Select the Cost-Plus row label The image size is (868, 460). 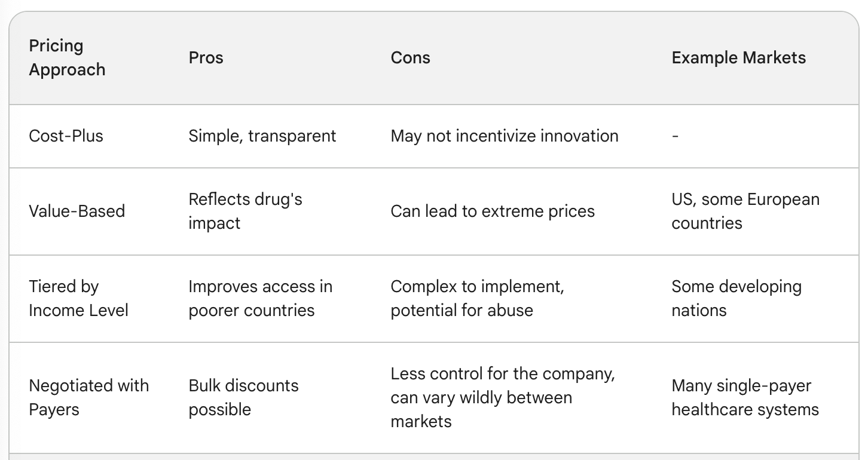[66, 136]
